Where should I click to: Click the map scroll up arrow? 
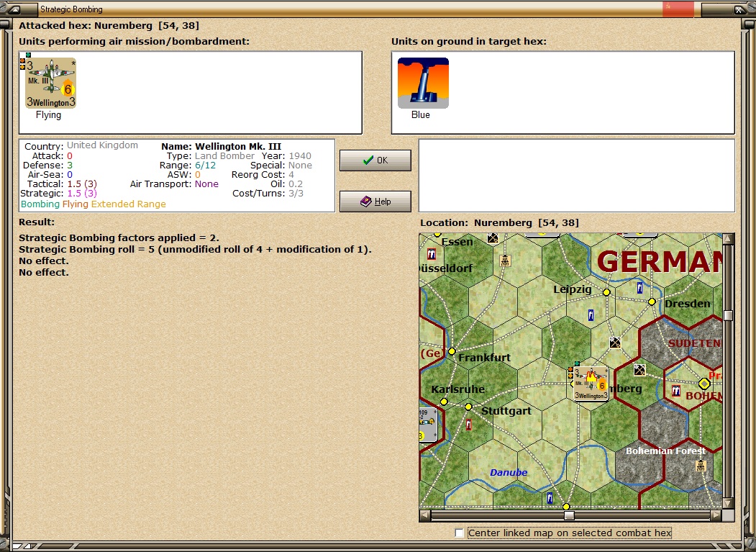[x=728, y=238]
